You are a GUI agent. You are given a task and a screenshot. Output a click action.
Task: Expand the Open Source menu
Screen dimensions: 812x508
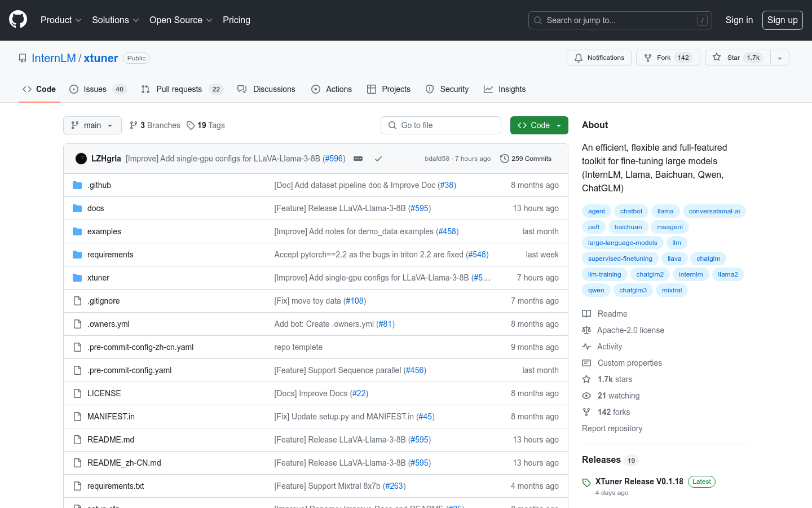point(180,20)
